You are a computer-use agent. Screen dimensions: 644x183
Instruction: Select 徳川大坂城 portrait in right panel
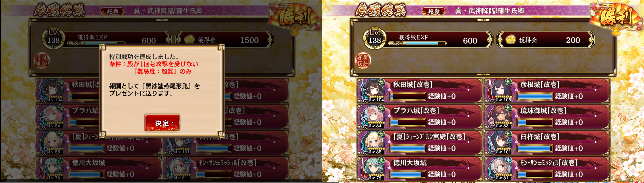[371, 169]
